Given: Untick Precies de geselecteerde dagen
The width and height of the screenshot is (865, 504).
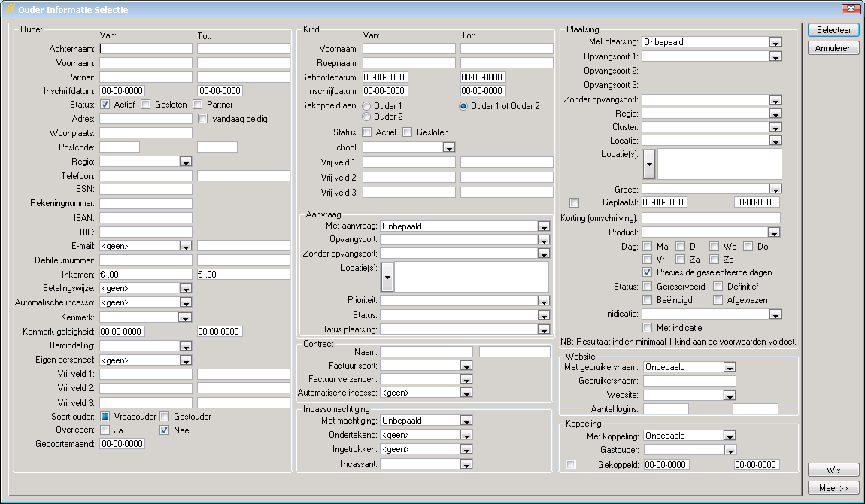Looking at the screenshot, I should pyautogui.click(x=647, y=272).
